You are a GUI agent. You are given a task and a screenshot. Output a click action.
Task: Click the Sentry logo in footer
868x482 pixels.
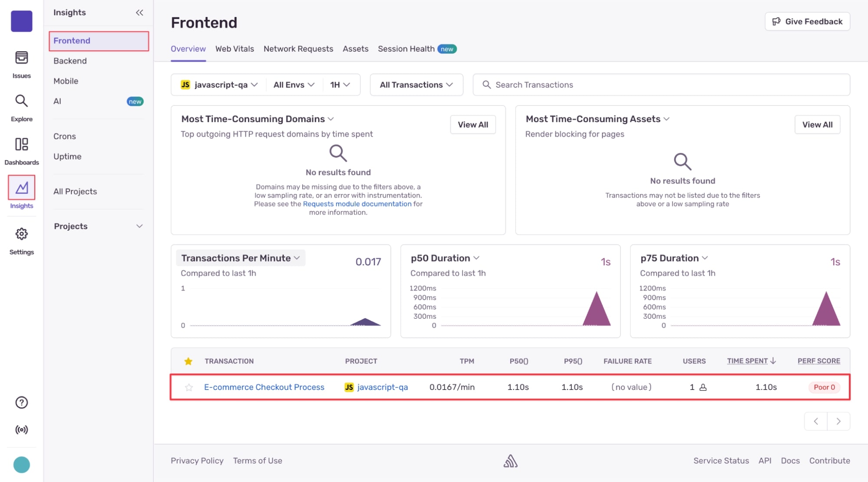510,461
